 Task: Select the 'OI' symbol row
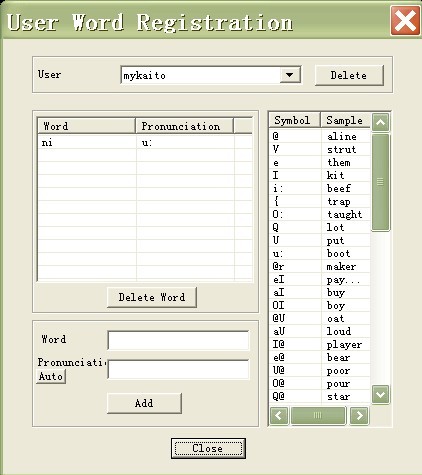tap(320, 305)
